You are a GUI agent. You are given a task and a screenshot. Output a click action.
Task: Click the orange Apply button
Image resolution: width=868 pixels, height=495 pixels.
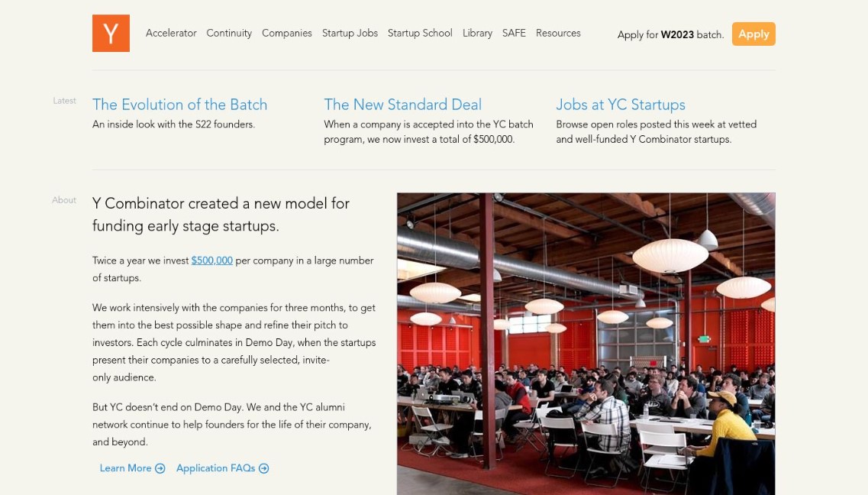tap(753, 34)
